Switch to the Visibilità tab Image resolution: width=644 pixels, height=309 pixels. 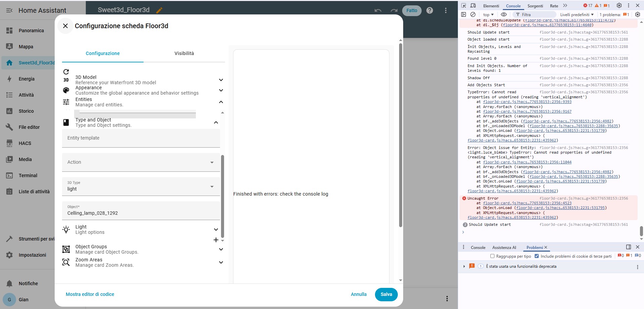pyautogui.click(x=184, y=53)
